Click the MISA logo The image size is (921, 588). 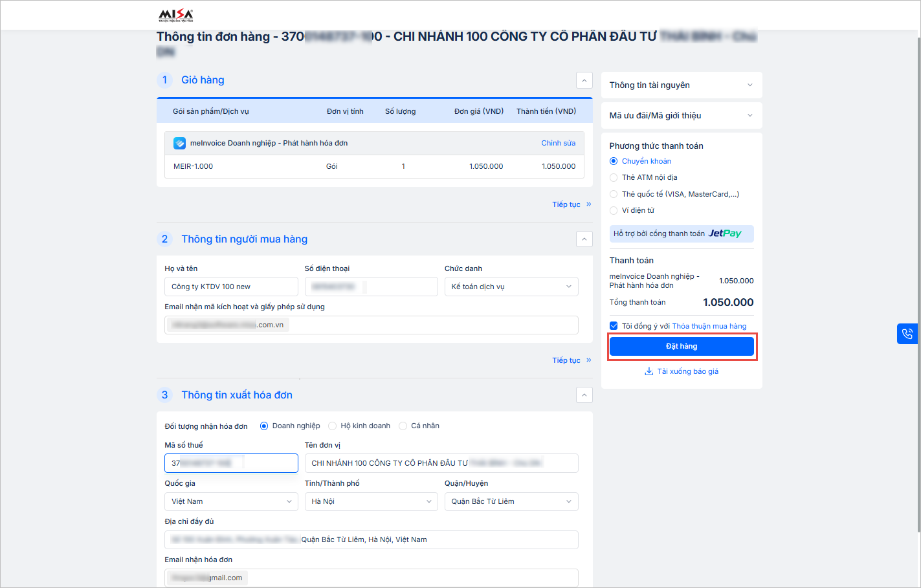click(x=176, y=16)
